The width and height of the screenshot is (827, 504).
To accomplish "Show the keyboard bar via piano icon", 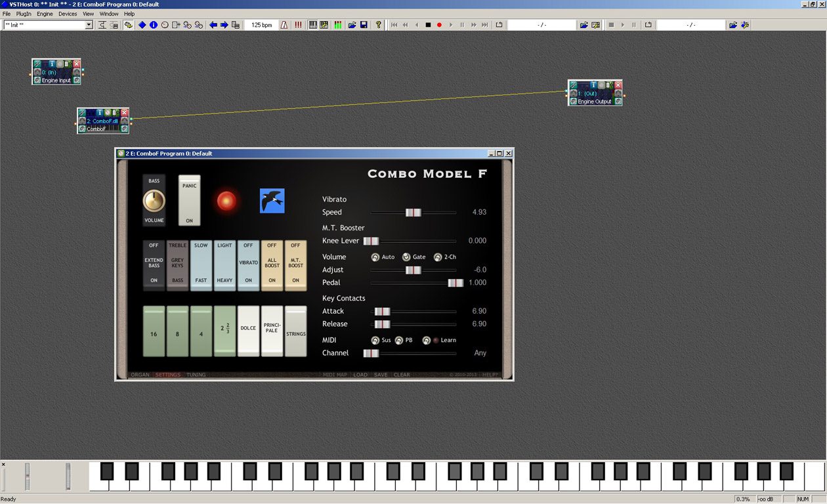I will coord(313,25).
